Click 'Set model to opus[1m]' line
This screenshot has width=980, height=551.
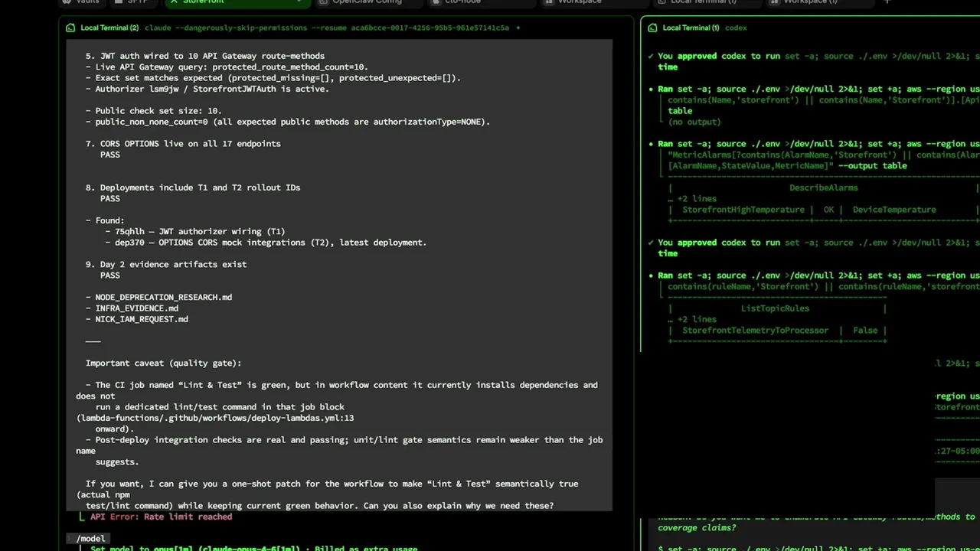pyautogui.click(x=254, y=548)
